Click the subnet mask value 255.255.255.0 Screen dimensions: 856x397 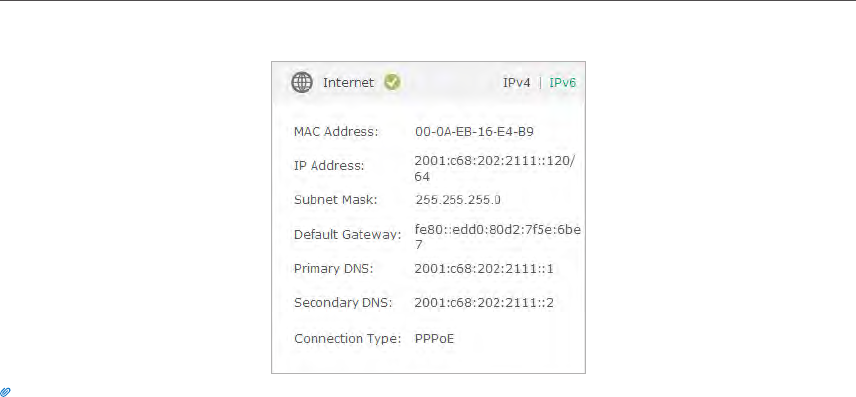tap(458, 200)
